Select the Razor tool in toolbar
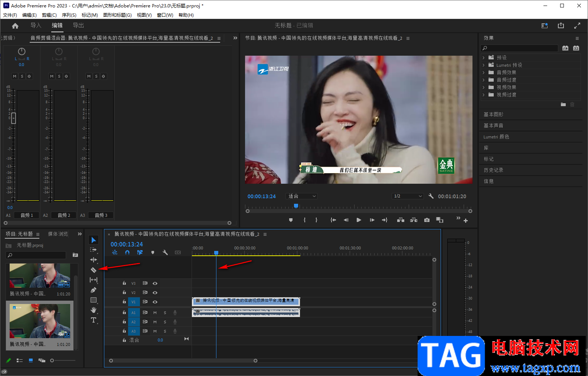The width and height of the screenshot is (588, 376). pos(94,270)
